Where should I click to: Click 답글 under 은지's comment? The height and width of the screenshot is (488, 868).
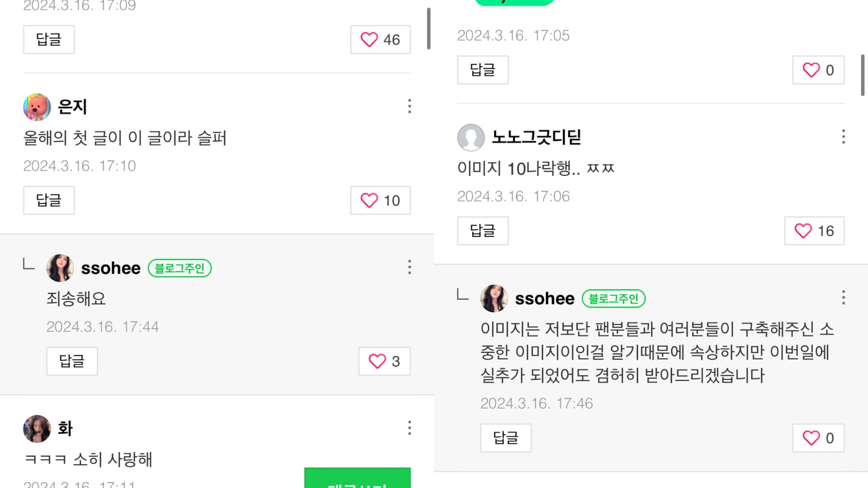(x=49, y=201)
